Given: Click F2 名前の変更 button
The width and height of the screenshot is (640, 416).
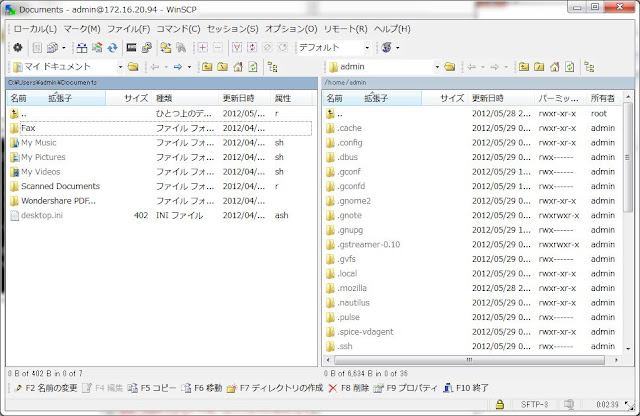Looking at the screenshot, I should pyautogui.click(x=46, y=388).
